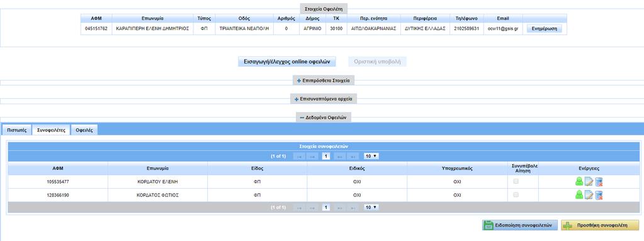Click the Ενέργειες column header
Image resolution: width=644 pixels, height=241 pixels.
(589, 169)
